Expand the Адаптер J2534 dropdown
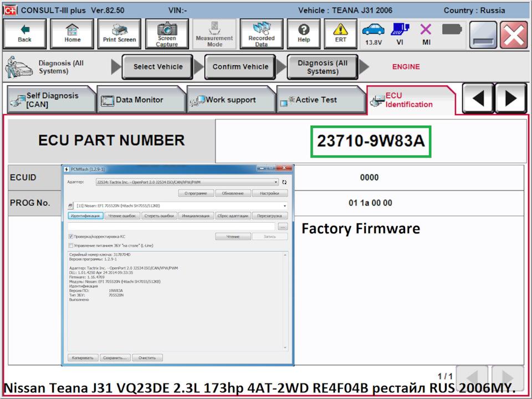Screen dimensions: 532x399 click(x=187, y=182)
